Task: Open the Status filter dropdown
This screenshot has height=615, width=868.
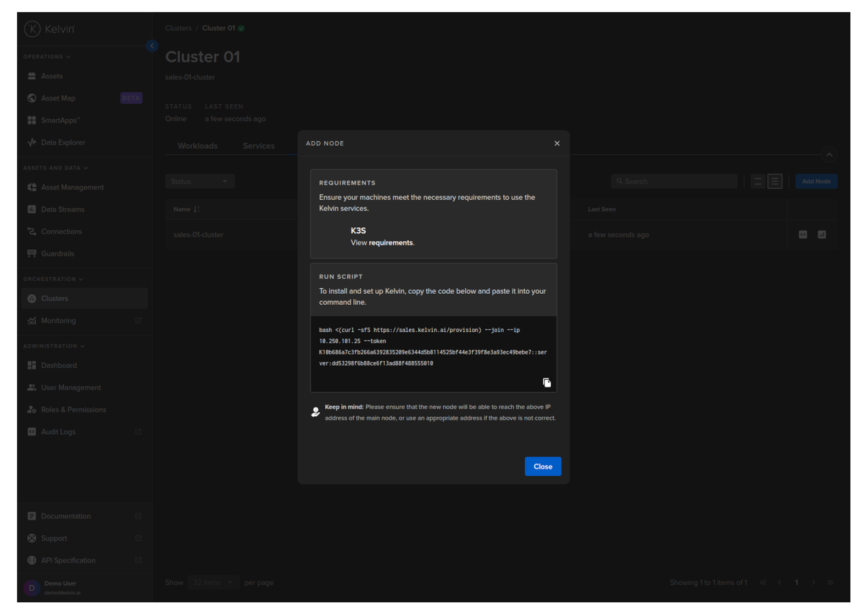Action: [x=199, y=181]
